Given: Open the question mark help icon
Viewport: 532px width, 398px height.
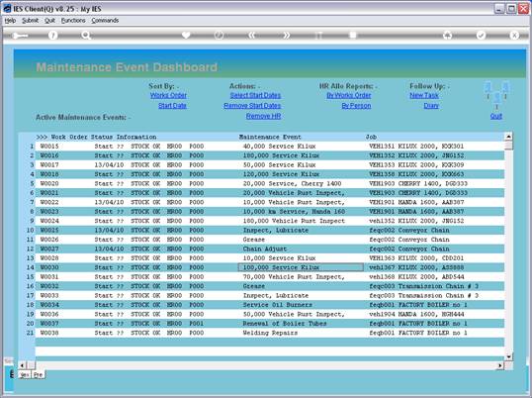Looking at the screenshot, I should pos(53,35).
